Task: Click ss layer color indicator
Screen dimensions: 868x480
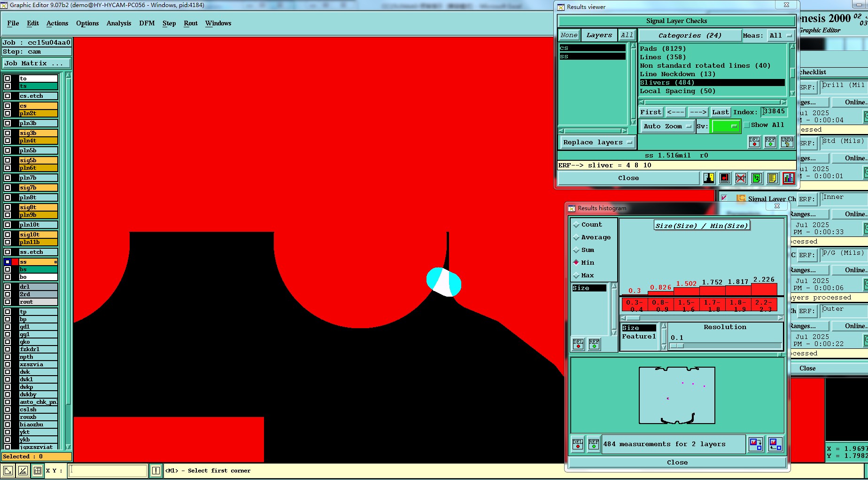Action: (x=15, y=262)
